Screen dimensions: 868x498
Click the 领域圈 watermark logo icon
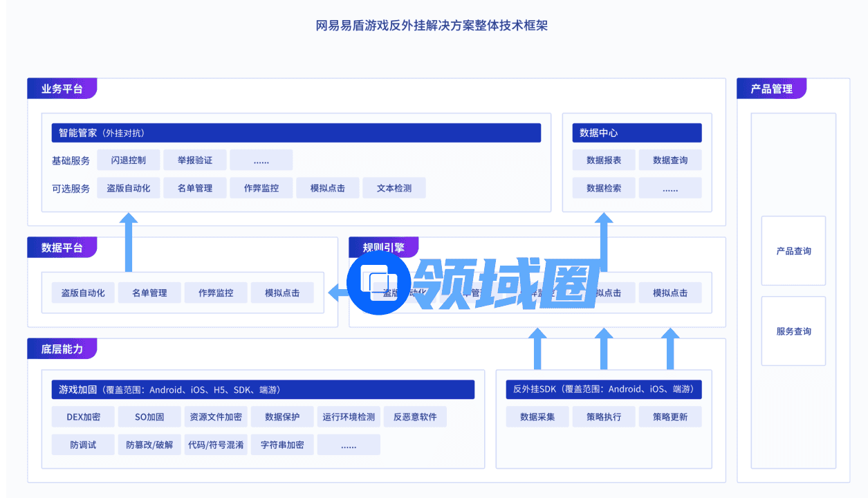tap(378, 284)
